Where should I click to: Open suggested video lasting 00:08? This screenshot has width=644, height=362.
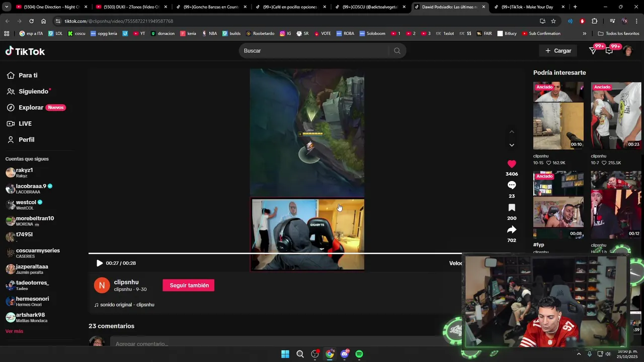tap(558, 205)
